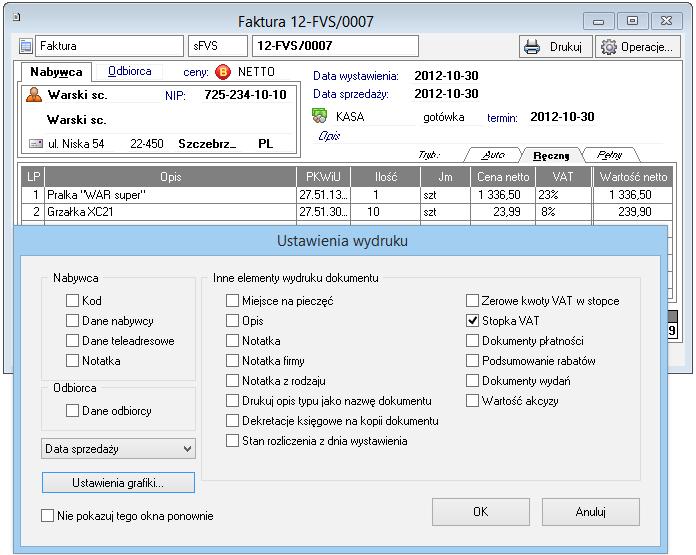Click the Ilość cell showing 10
The image size is (696, 555).
click(385, 212)
